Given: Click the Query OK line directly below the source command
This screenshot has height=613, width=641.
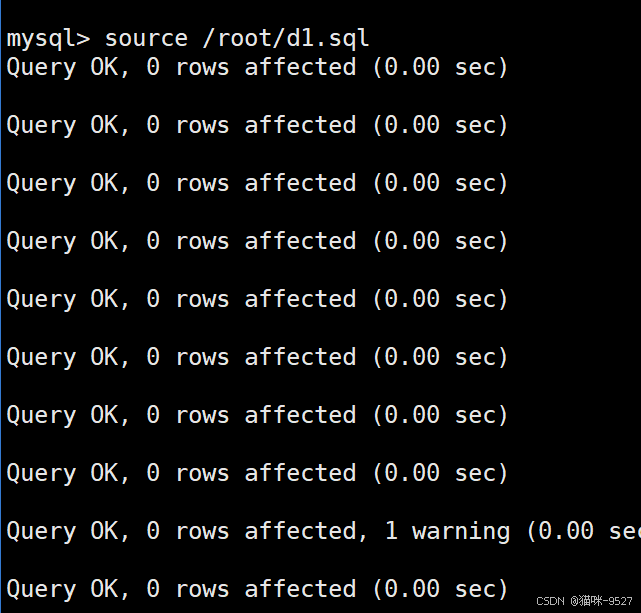Looking at the screenshot, I should [257, 67].
